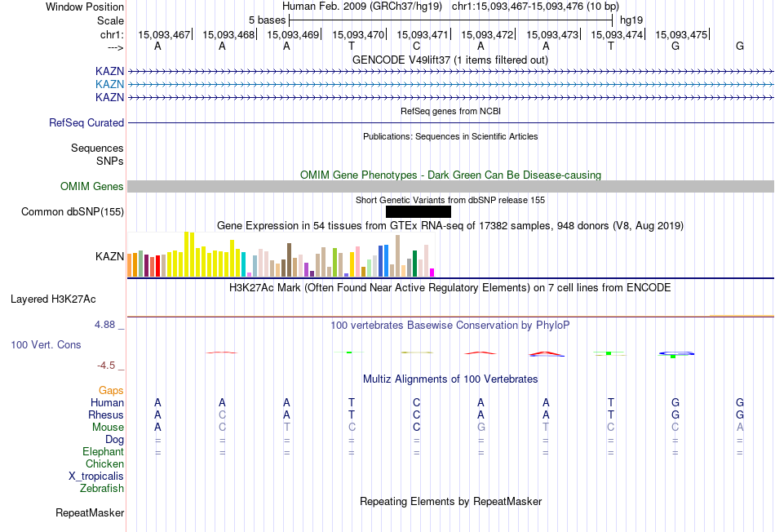The image size is (775, 532).
Task: Click the RefSeq genes from NCBI title
Action: coord(450,111)
